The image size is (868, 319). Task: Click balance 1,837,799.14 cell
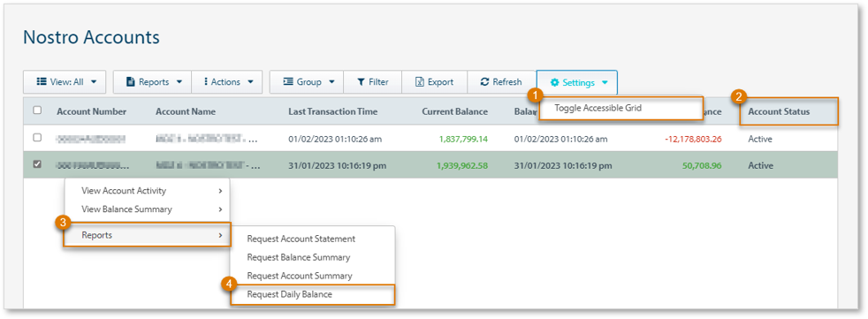[x=463, y=139]
